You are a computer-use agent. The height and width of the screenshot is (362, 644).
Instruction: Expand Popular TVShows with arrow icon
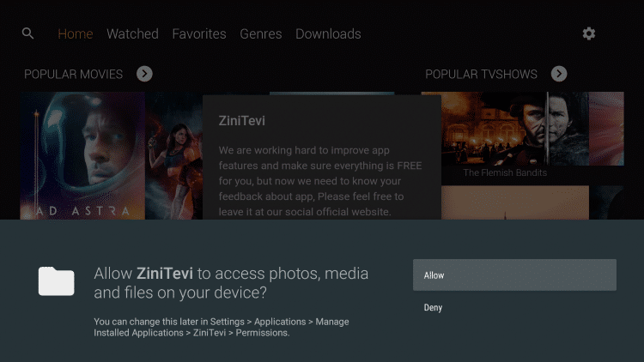point(559,74)
